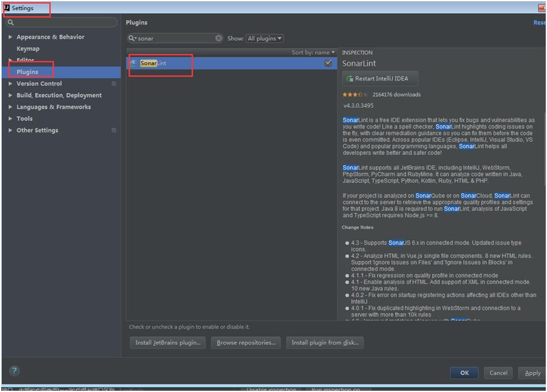Image resolution: width=547 pixels, height=392 pixels.
Task: Click the settings search magnifier icon
Action: pos(11,23)
